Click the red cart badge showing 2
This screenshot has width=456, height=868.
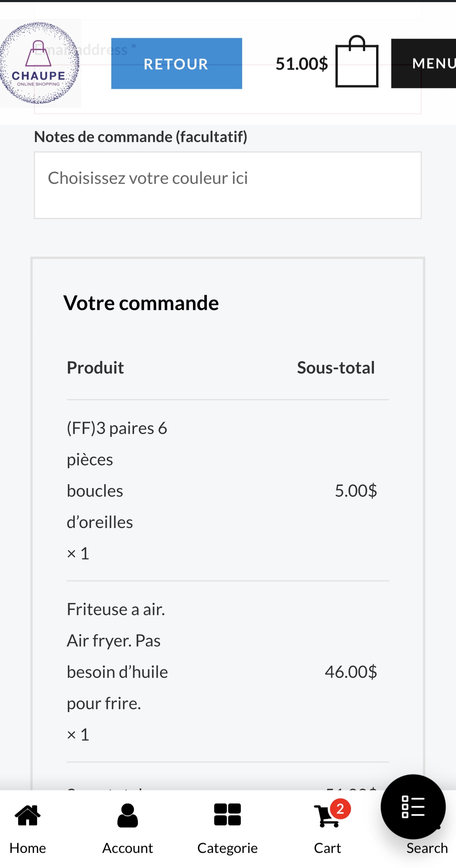(x=340, y=809)
